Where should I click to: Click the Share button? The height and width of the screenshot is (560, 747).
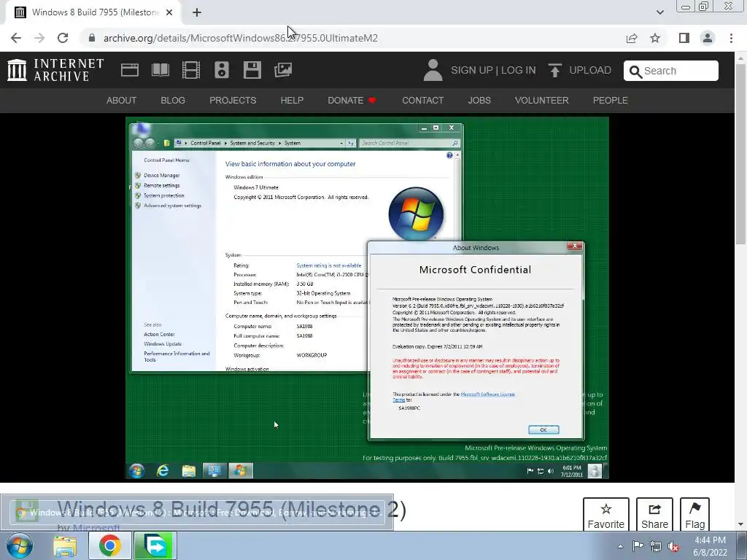(x=654, y=516)
